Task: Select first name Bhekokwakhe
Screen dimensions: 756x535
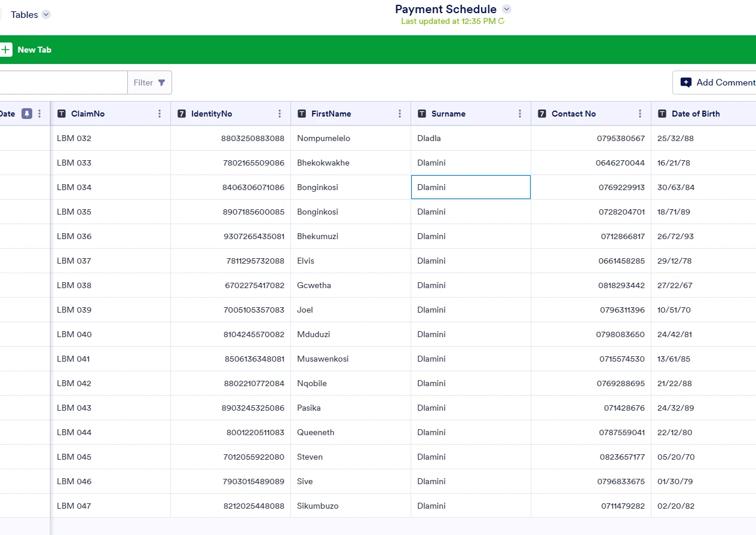Action: point(351,163)
